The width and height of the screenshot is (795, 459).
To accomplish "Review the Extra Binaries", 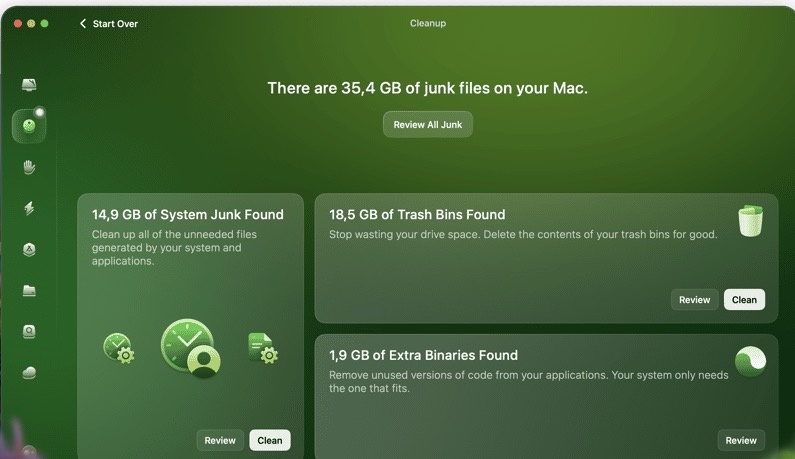I will 741,440.
